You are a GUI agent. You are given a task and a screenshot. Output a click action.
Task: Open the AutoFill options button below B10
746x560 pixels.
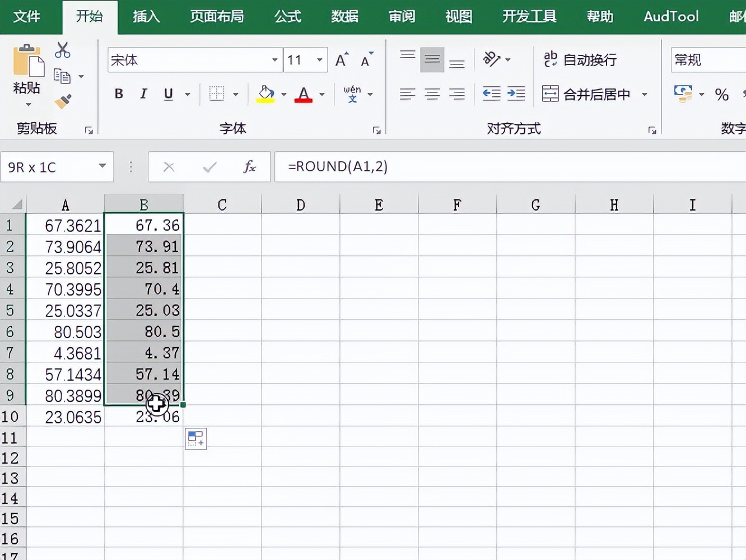point(195,438)
